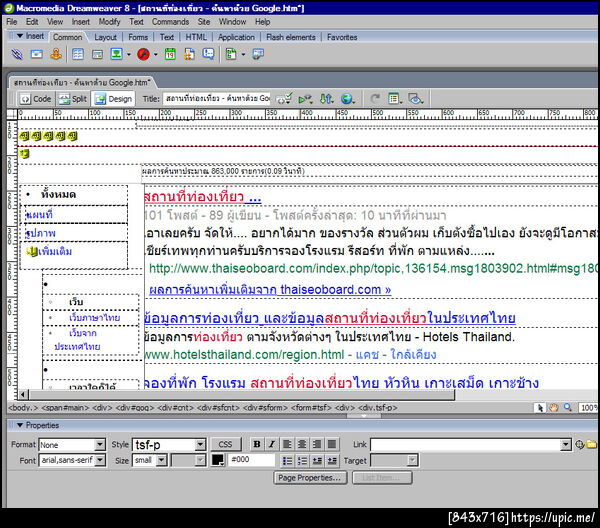Click www.hotelsthailand.com/region.html link
600x528 pixels.
click(x=244, y=355)
